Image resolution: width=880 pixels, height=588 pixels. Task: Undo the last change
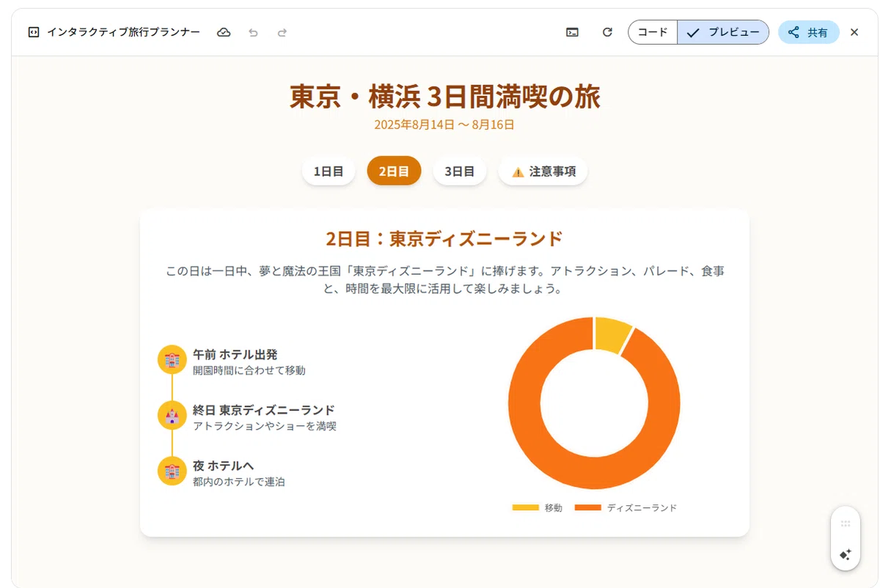[253, 32]
